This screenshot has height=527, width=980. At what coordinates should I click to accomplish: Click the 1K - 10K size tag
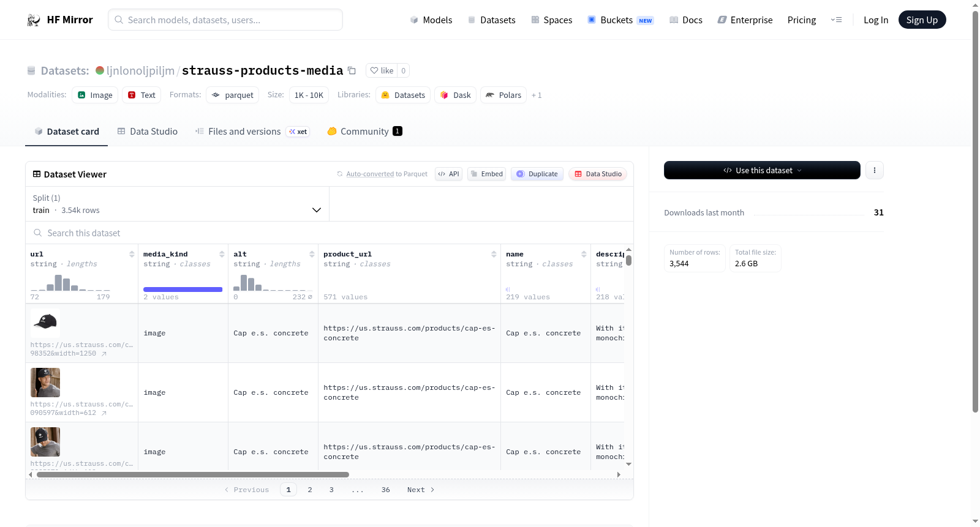pyautogui.click(x=309, y=95)
